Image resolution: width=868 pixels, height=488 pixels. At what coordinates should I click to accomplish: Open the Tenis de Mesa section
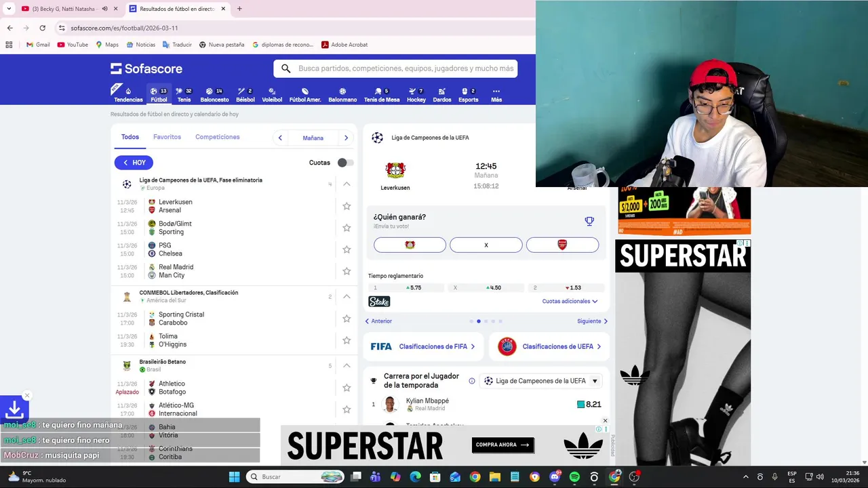click(382, 94)
